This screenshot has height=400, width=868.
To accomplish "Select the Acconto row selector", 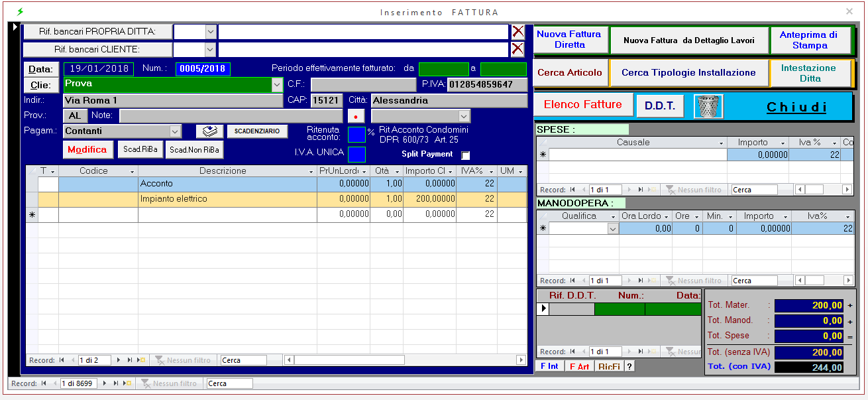I will point(32,183).
